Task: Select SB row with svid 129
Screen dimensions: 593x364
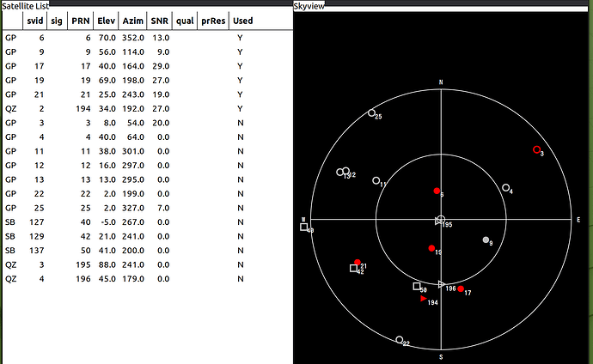Action: (148, 236)
